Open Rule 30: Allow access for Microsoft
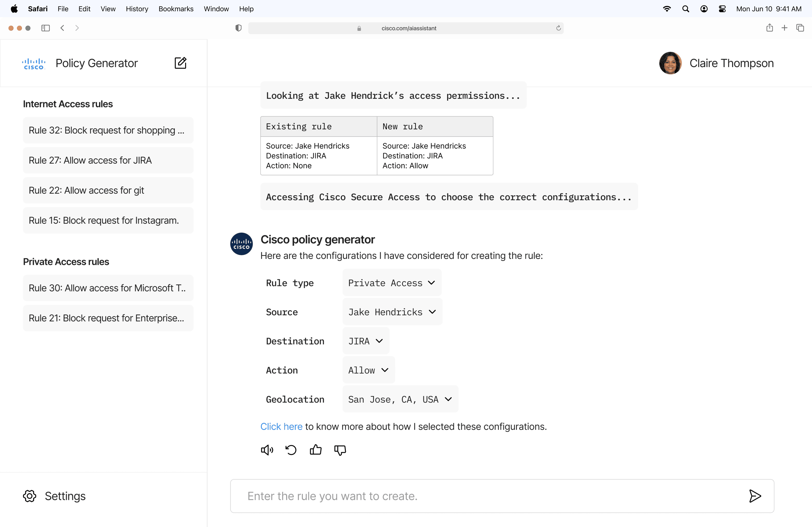812x527 pixels. [108, 288]
